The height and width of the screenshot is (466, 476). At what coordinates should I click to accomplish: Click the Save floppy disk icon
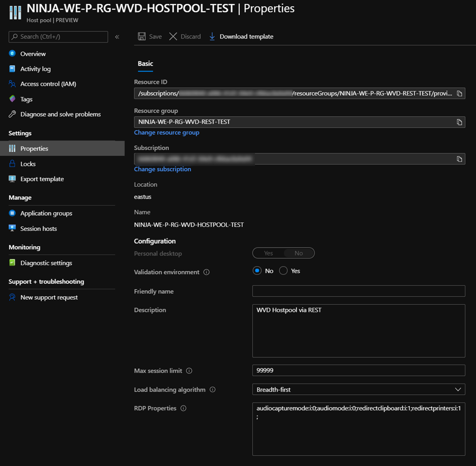(x=142, y=36)
